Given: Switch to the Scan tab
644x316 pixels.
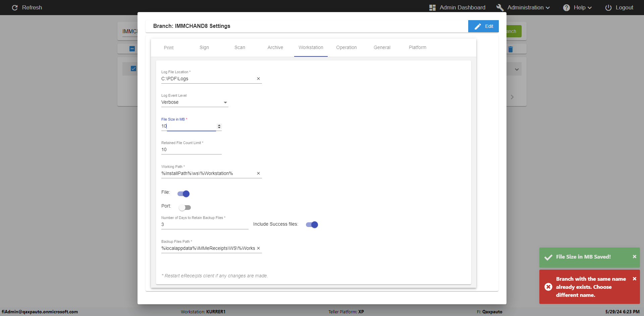Looking at the screenshot, I should [240, 48].
